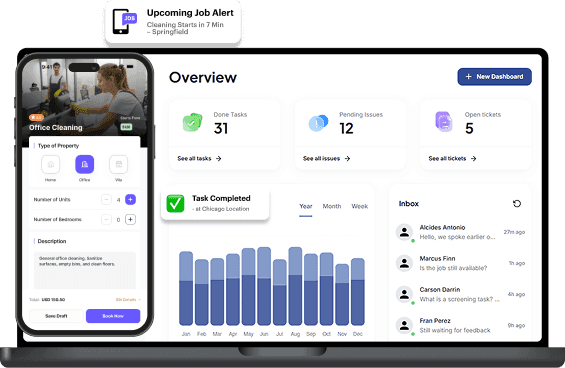Click Edit Details link on phone
Screen dimensions: 565x368
coord(128,300)
